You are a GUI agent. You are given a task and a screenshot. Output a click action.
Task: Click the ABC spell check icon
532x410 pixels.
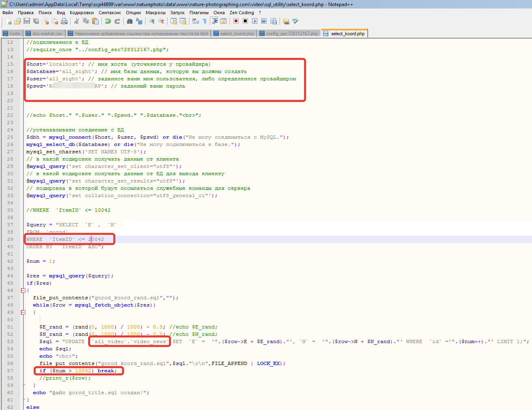point(295,21)
